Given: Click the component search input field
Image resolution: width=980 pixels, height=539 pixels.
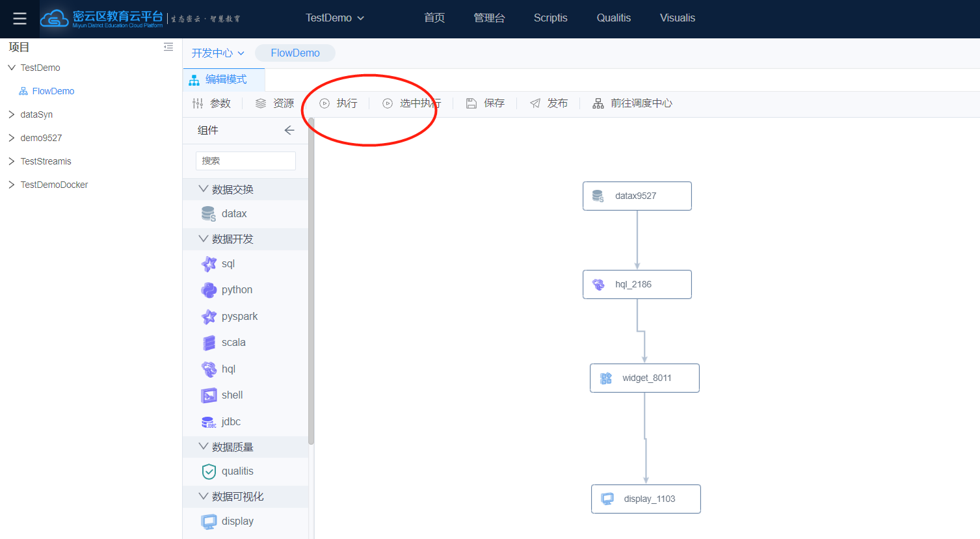Looking at the screenshot, I should pos(245,161).
